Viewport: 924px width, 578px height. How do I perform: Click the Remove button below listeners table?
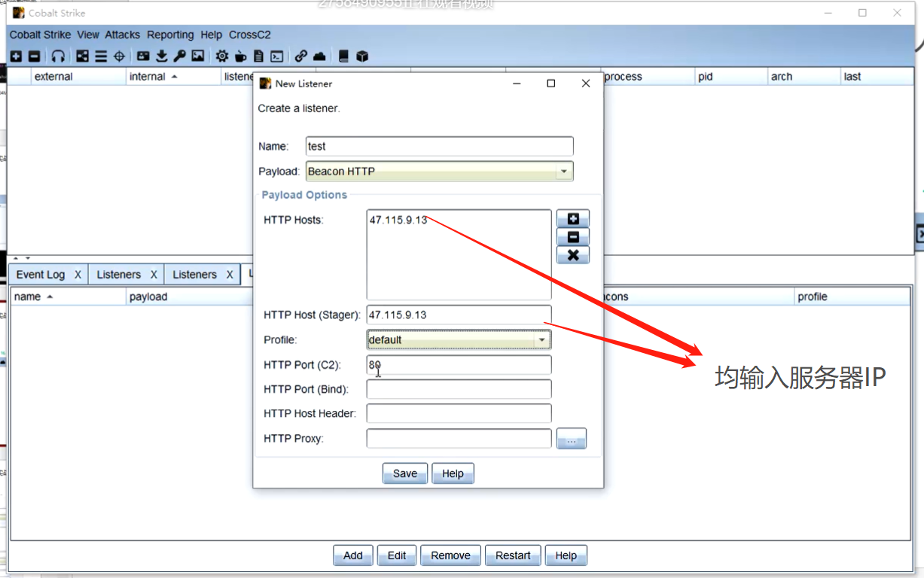click(450, 555)
